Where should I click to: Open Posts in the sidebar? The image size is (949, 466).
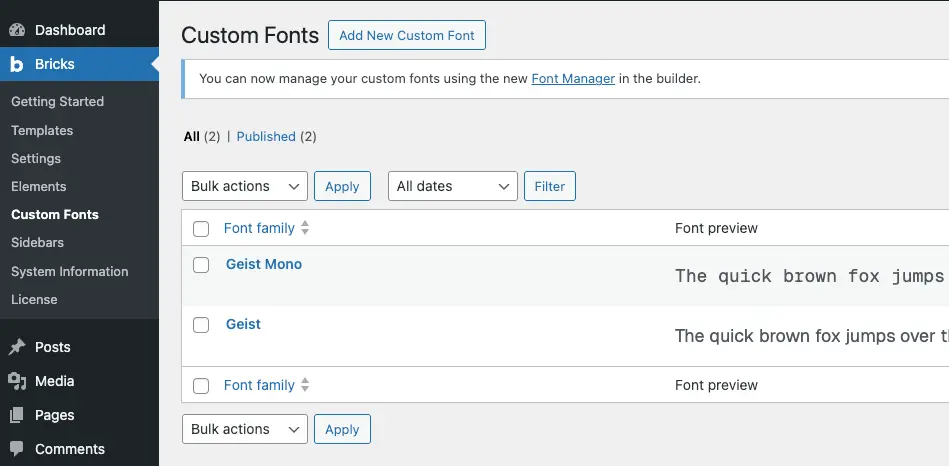[x=53, y=347]
